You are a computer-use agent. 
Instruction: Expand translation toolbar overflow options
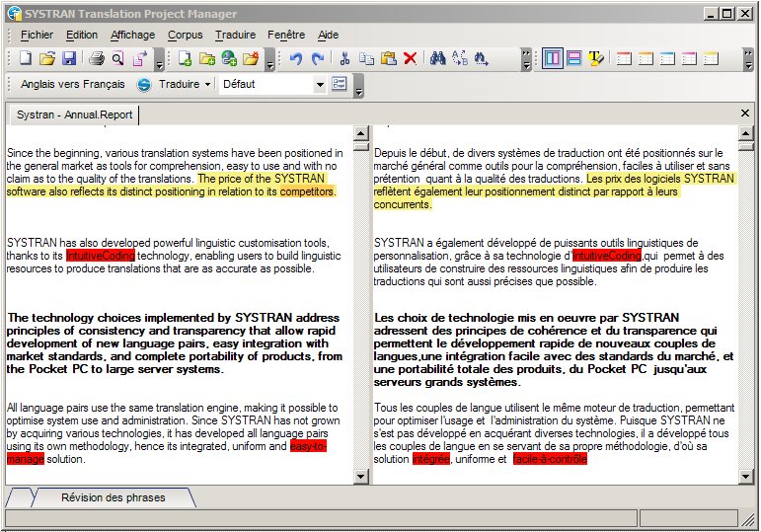(358, 86)
